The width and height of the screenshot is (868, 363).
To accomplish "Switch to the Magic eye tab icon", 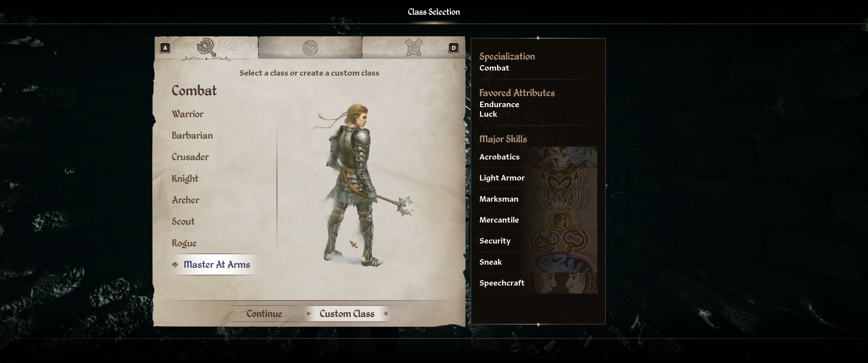I will pos(310,47).
